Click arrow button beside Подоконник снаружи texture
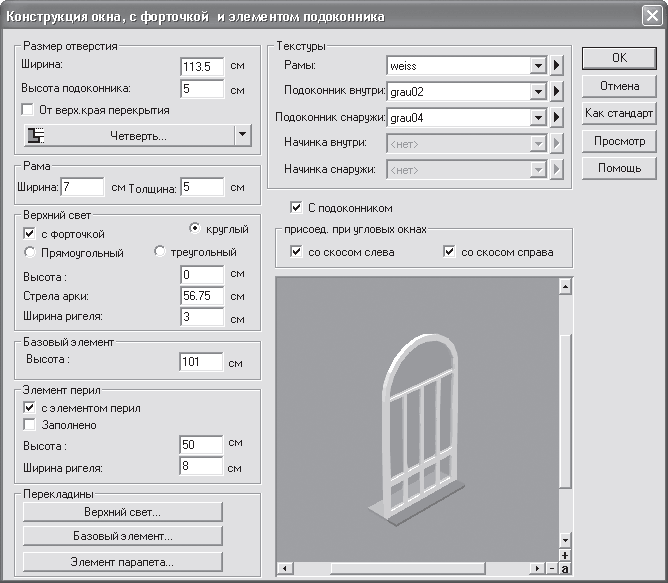668x583 pixels. [556, 117]
